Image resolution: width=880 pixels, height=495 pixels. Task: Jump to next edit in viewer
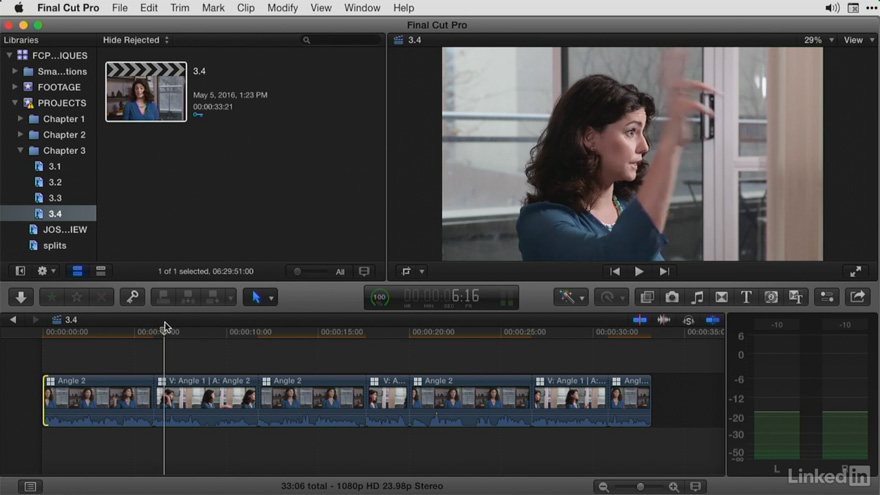(664, 272)
